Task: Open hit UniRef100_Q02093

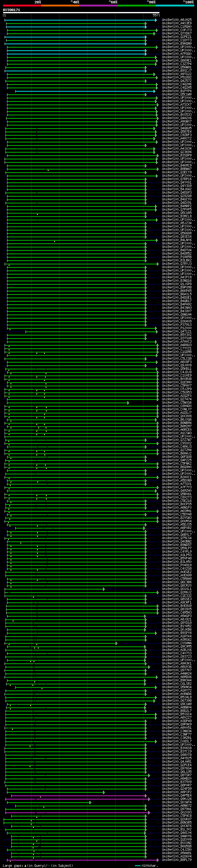Action: 177,812
